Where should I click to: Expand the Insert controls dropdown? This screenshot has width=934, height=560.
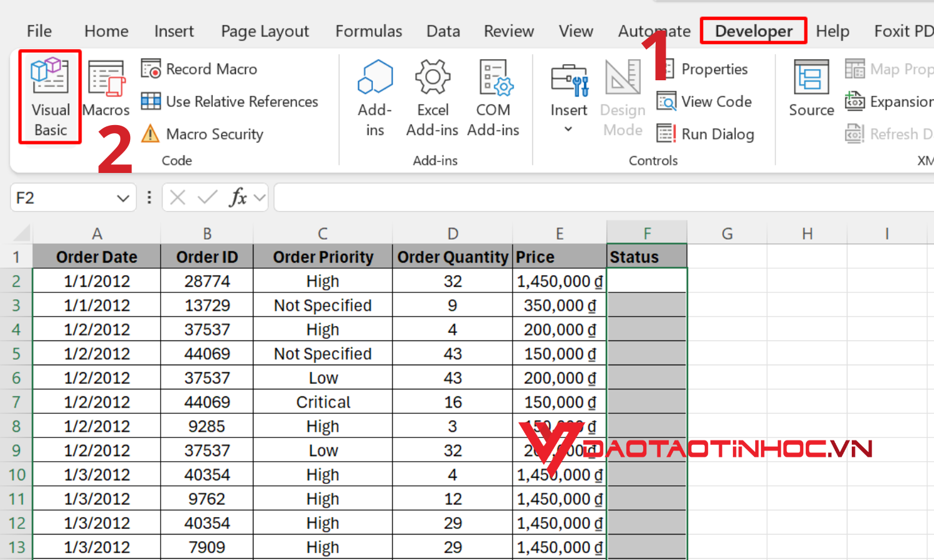point(568,128)
